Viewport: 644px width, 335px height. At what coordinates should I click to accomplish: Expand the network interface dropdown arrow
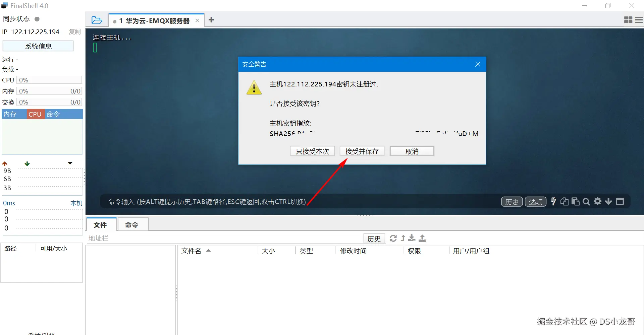[70, 163]
